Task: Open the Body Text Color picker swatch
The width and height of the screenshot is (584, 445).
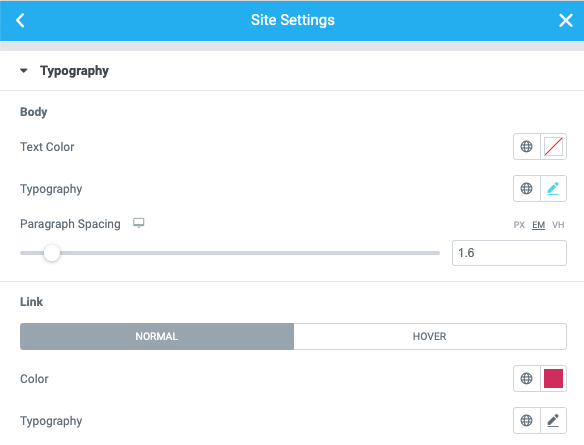Action: 553,146
